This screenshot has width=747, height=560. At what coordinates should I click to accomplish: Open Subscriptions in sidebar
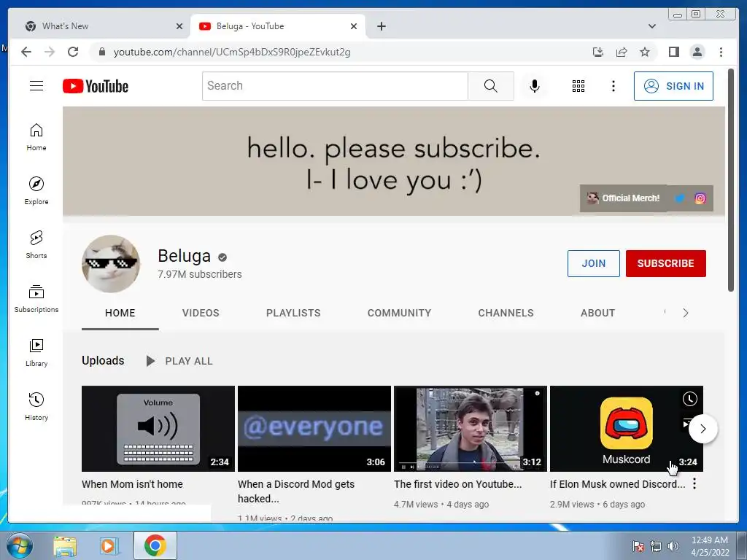pos(36,298)
